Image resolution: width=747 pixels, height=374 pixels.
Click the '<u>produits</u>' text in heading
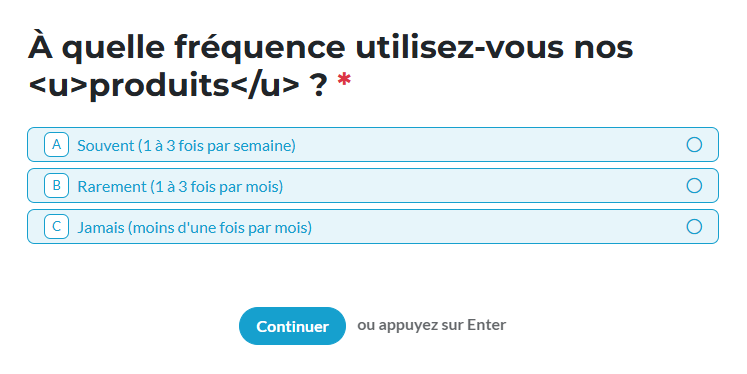coord(164,85)
